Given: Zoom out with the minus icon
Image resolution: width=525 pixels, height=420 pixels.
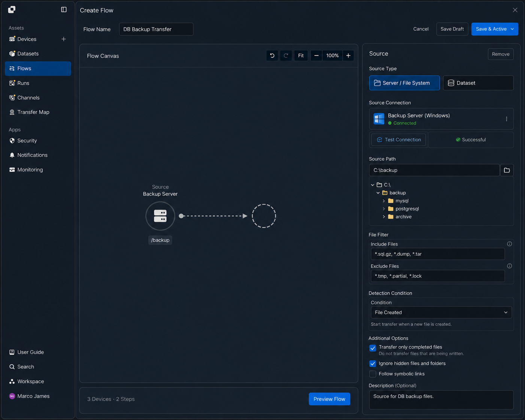Looking at the screenshot, I should tap(316, 55).
